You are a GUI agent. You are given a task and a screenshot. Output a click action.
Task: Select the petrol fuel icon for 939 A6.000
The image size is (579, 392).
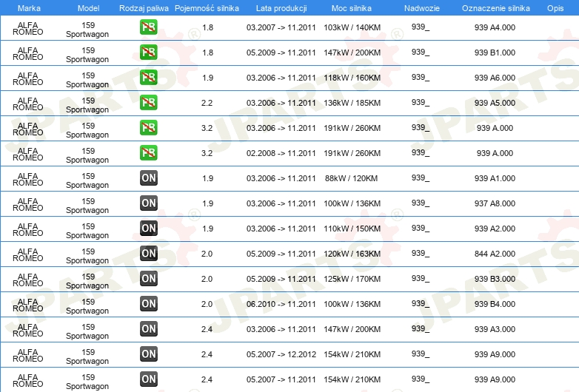point(148,78)
